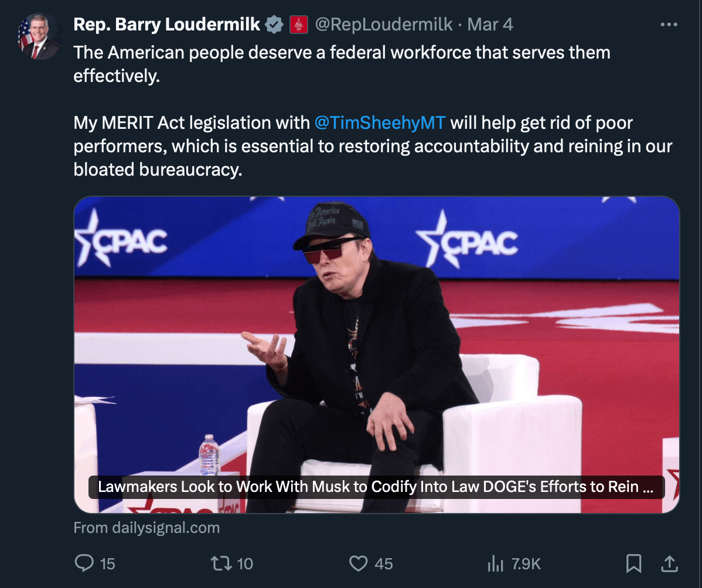Click the reply speech bubble icon
This screenshot has height=588, width=702.
coord(84,563)
